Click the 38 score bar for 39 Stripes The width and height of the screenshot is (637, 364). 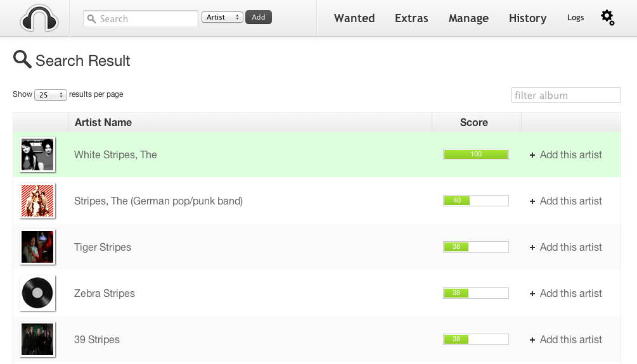coord(476,339)
